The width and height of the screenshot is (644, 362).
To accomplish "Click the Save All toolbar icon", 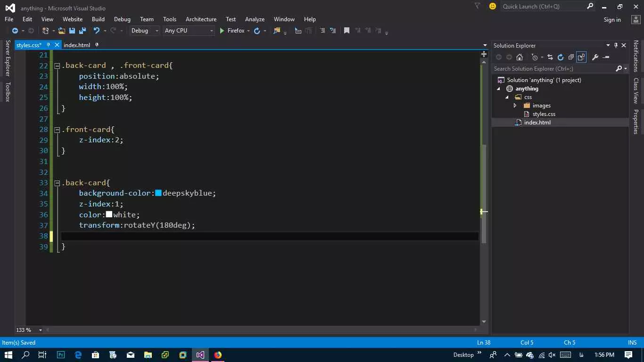I will tap(83, 31).
